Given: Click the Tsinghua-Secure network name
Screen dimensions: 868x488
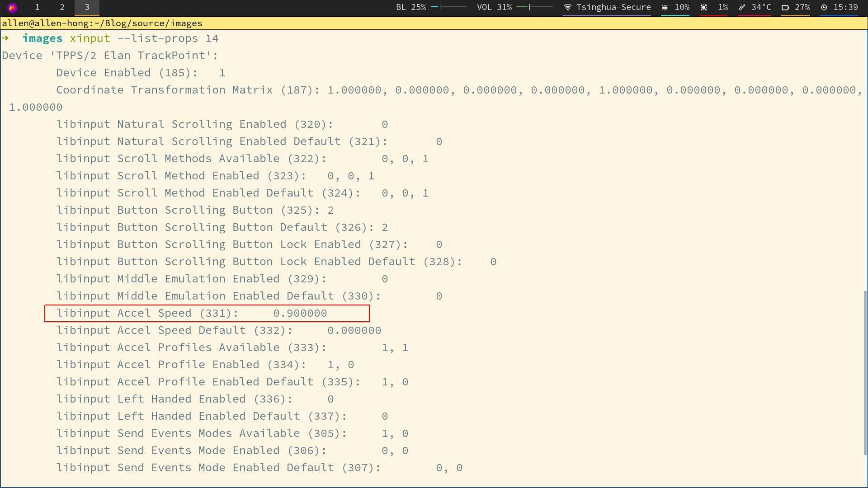Looking at the screenshot, I should (x=613, y=7).
